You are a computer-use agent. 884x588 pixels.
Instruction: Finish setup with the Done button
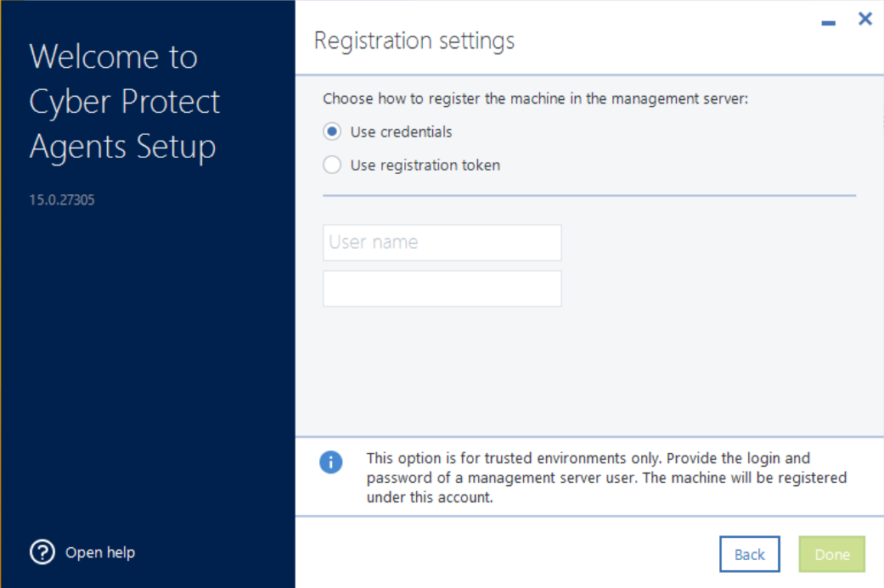(831, 554)
